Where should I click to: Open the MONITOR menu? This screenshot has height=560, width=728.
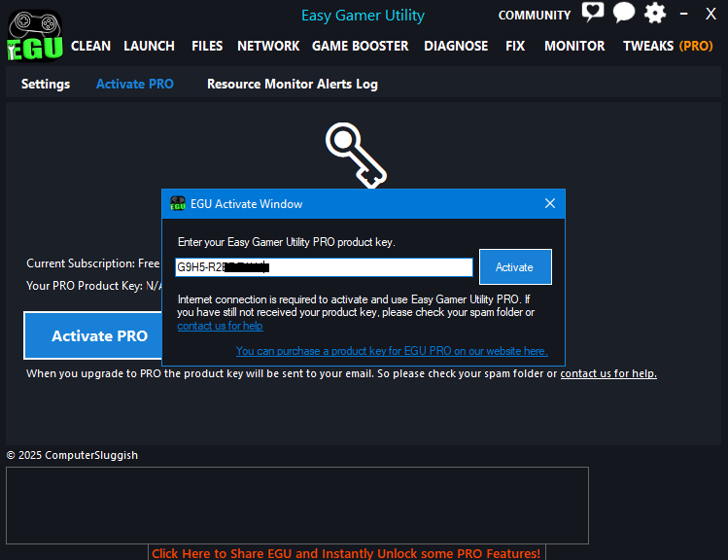coord(574,46)
